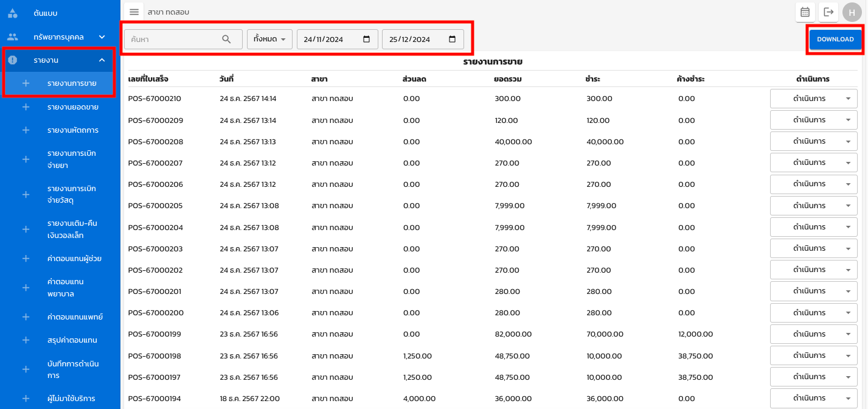Screen dimensions: 868x409
Task: Open สรุปค่าตอบแทน sidebar item
Action: tap(60, 340)
